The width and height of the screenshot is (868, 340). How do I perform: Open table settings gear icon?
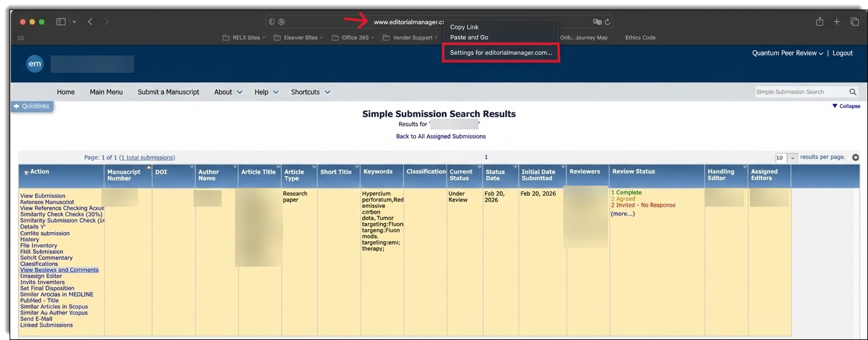point(855,158)
